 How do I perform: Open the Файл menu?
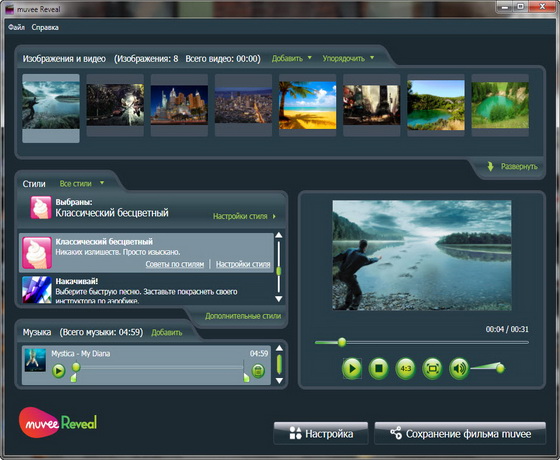(16, 27)
